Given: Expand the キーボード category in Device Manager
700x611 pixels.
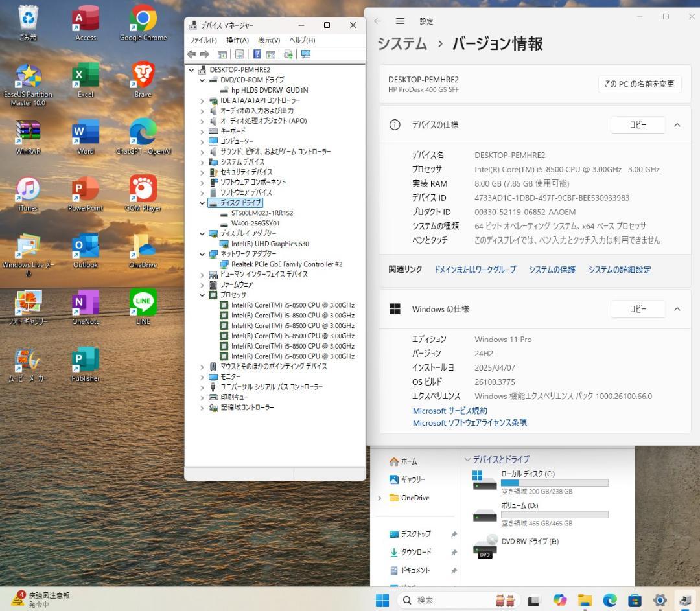Looking at the screenshot, I should click(202, 131).
